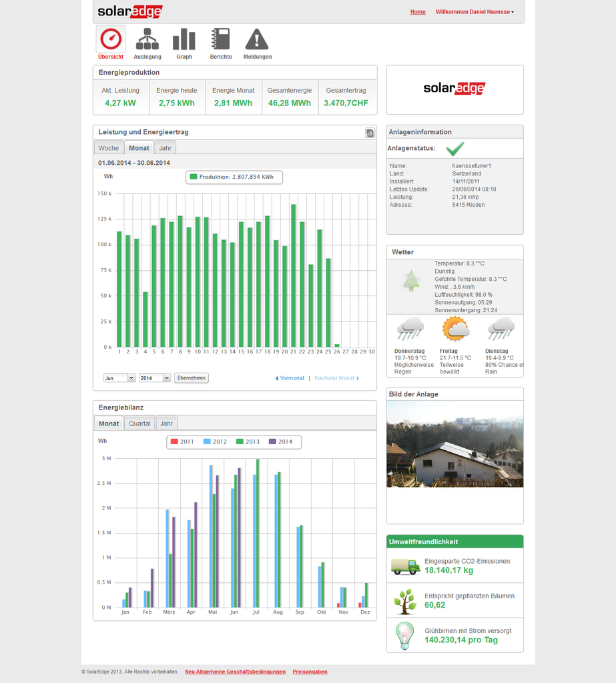Expand the Willkommen Daniel Haensse menu

475,12
